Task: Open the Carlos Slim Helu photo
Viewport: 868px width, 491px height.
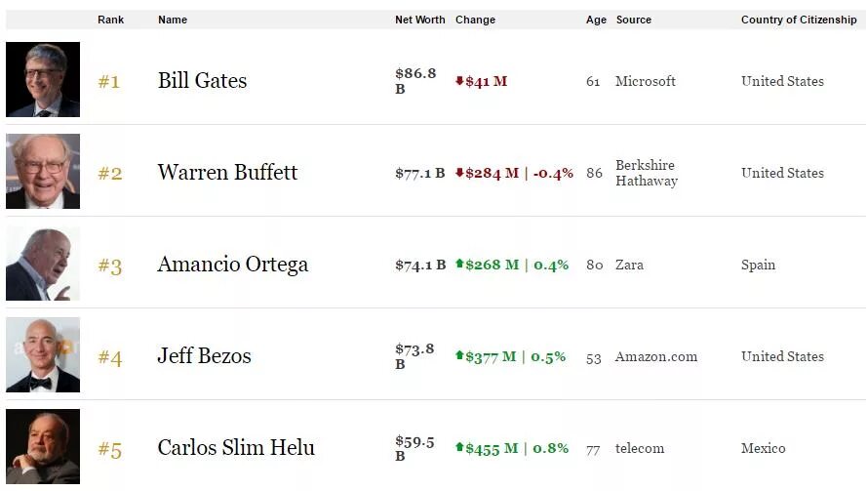Action: [43, 447]
